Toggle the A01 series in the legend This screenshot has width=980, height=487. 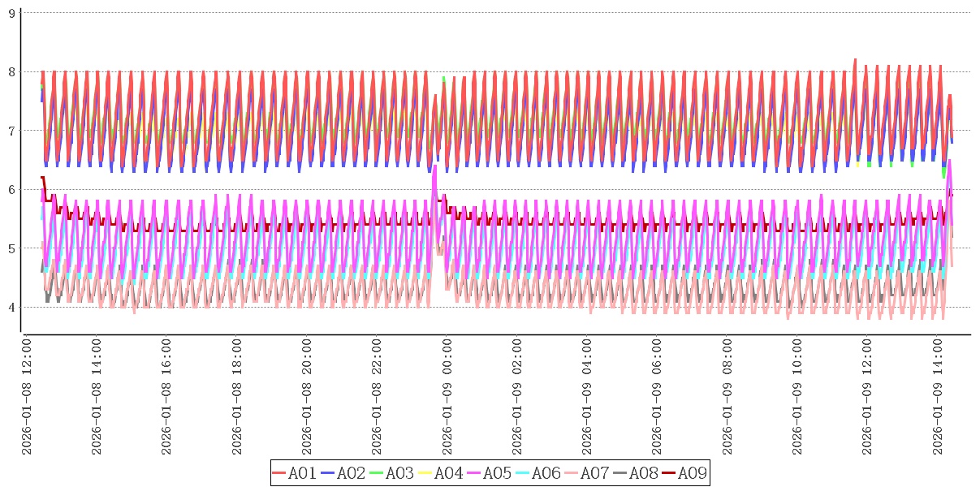pos(294,473)
